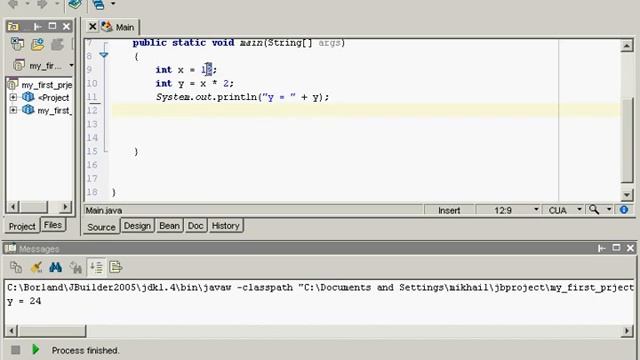Viewport: 640px width, 360px height.
Task: Switch to the Files tab
Action: coord(53,225)
